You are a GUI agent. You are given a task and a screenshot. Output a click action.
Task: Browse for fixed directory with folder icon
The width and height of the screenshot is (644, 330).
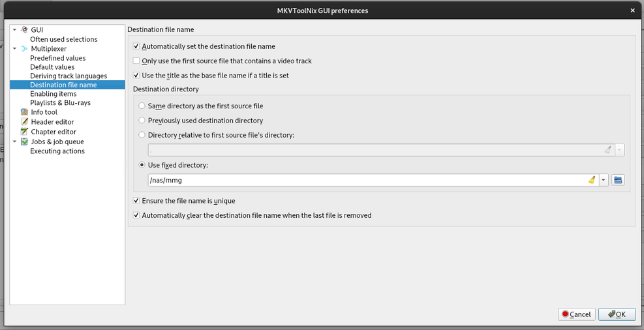point(618,180)
